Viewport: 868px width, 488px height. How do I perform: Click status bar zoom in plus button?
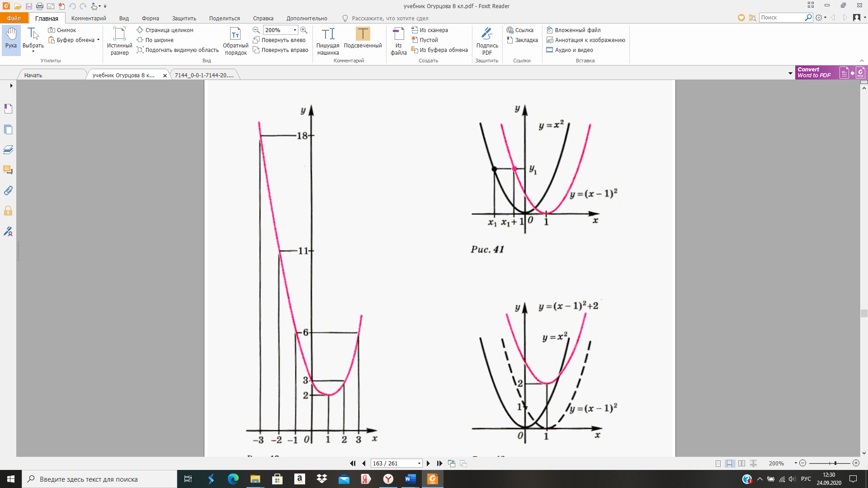click(856, 463)
